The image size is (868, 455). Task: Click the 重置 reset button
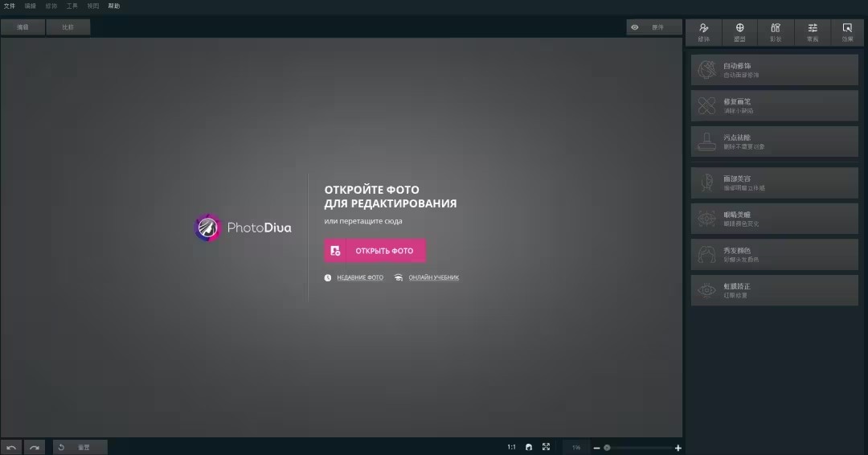(x=80, y=447)
